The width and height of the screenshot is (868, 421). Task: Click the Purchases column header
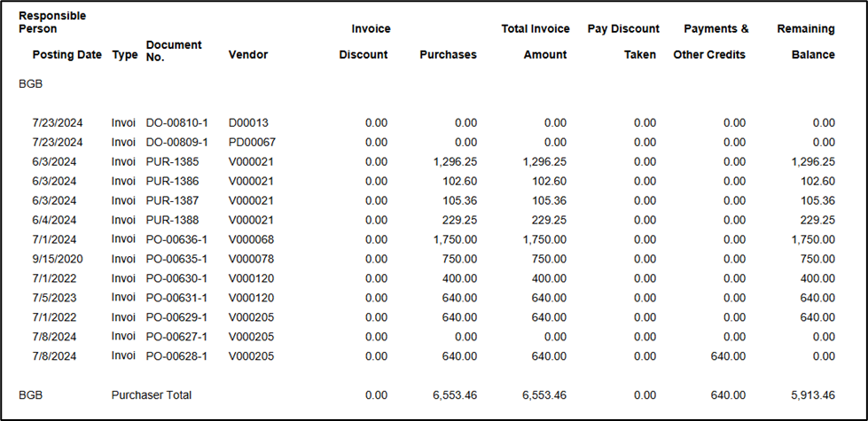pos(448,55)
